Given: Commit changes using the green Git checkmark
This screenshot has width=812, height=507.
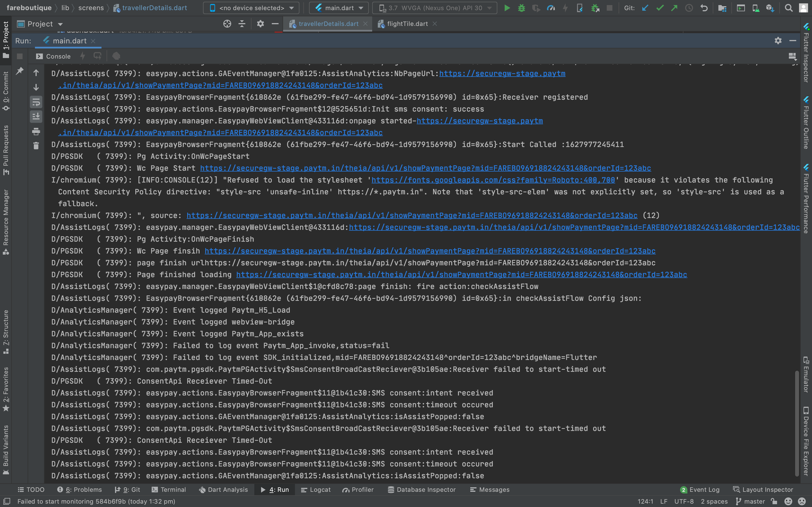Looking at the screenshot, I should click(660, 8).
